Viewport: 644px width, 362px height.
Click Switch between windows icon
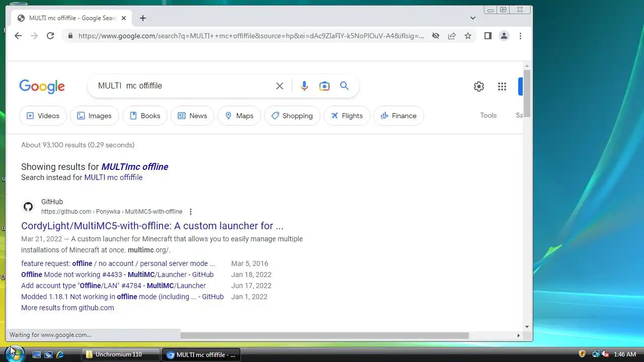[x=48, y=354]
